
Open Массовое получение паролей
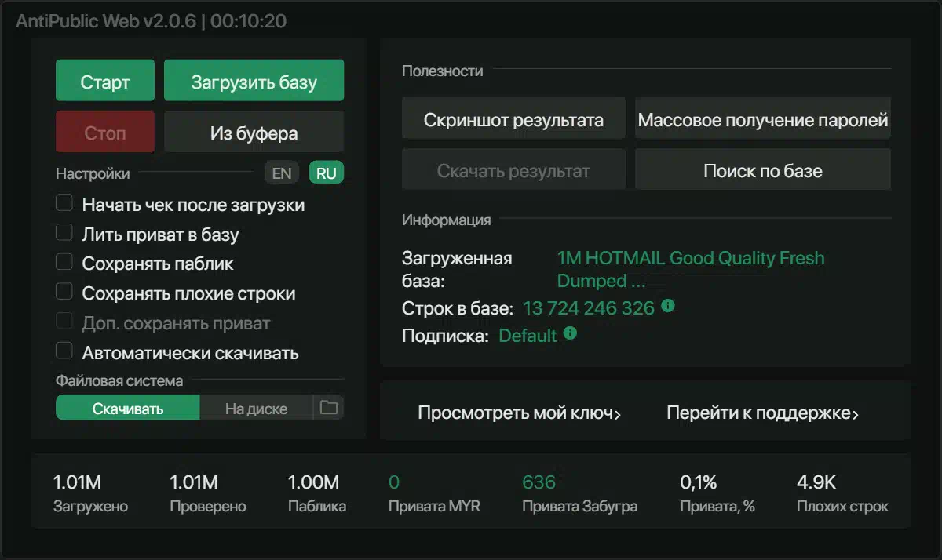[763, 119]
